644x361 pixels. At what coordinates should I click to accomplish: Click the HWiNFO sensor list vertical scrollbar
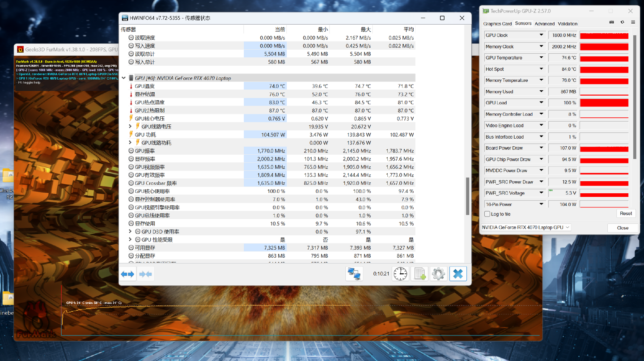coord(468,196)
